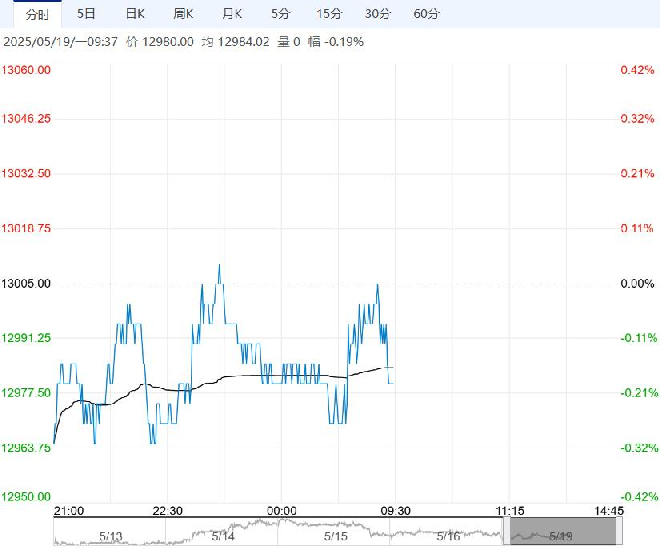Select the 日K chart tab
Screen dimensions: 660x548
coord(135,14)
